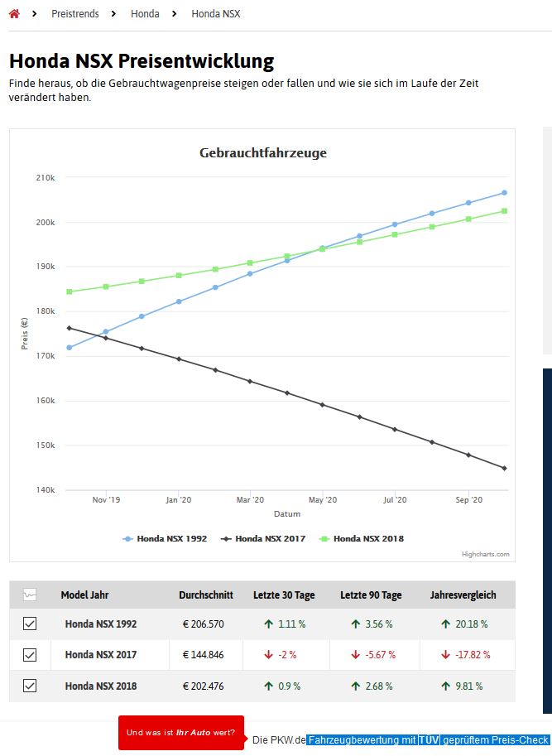Click the 'Honda NSX Preisentwicklung' heading
Viewport: 552px width, 756px height.
coord(142,60)
